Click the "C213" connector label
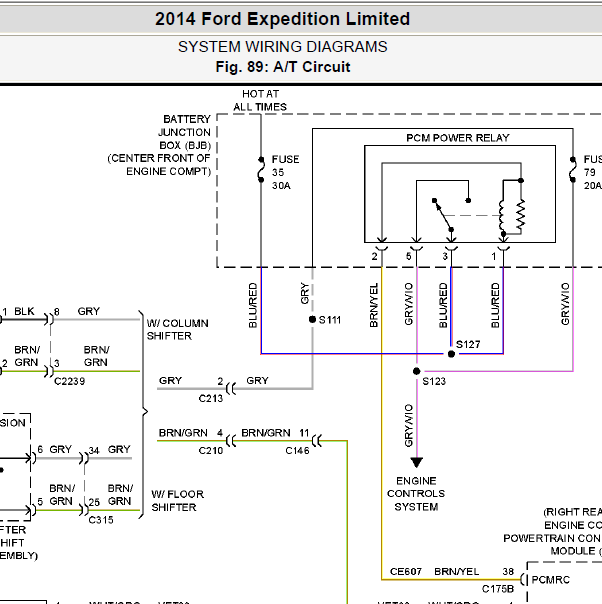Screen dimensions: 602x604 coord(211,398)
